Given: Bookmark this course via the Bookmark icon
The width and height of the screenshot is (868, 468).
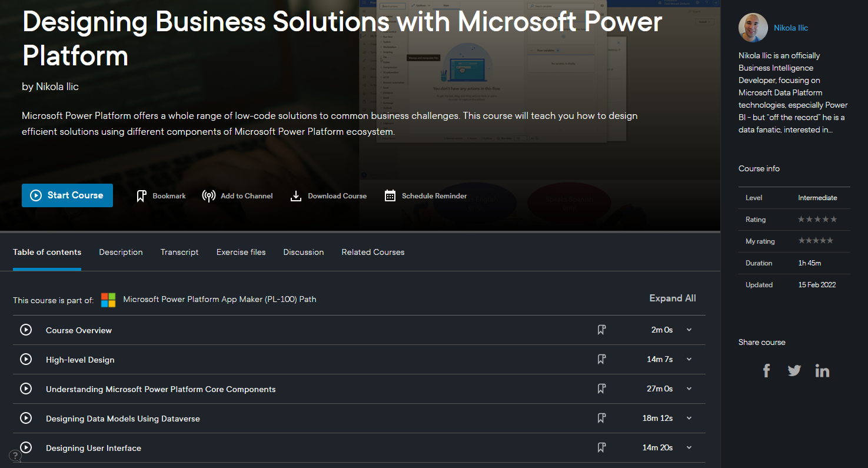Looking at the screenshot, I should pyautogui.click(x=141, y=196).
